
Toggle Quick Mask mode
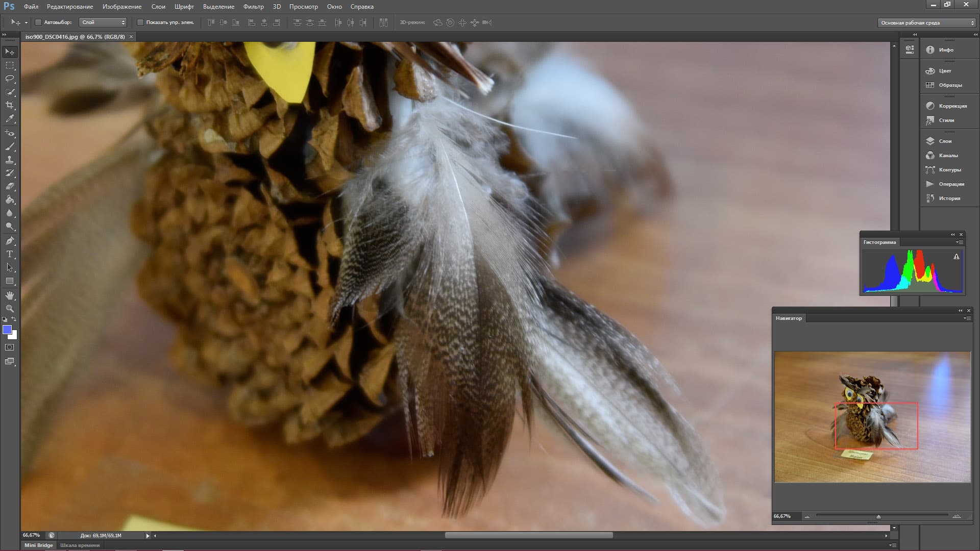[x=10, y=347]
